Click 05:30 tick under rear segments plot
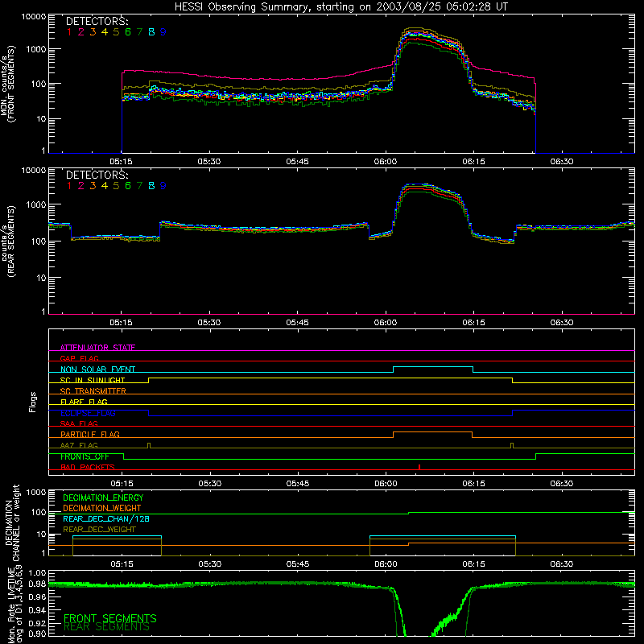 (209, 323)
